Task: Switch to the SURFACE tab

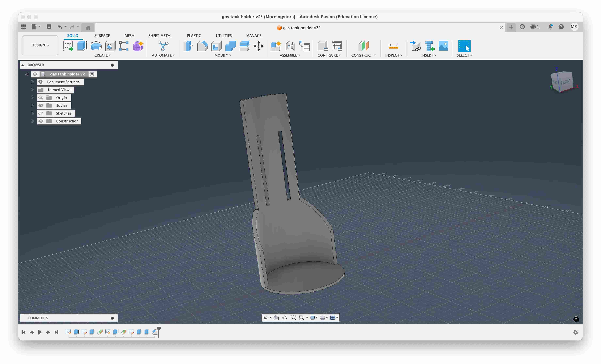Action: (102, 36)
